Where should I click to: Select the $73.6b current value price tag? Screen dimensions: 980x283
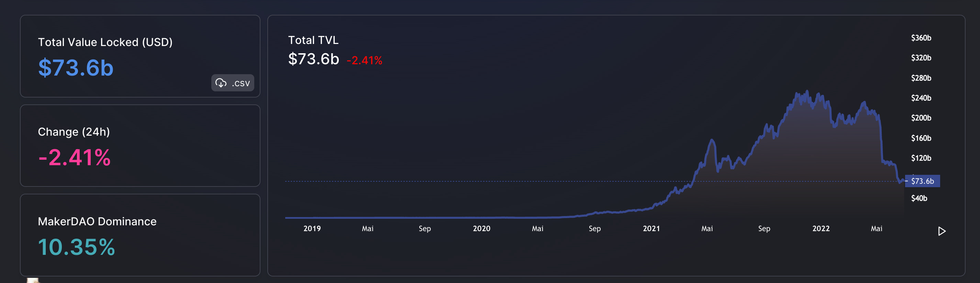coord(922,181)
